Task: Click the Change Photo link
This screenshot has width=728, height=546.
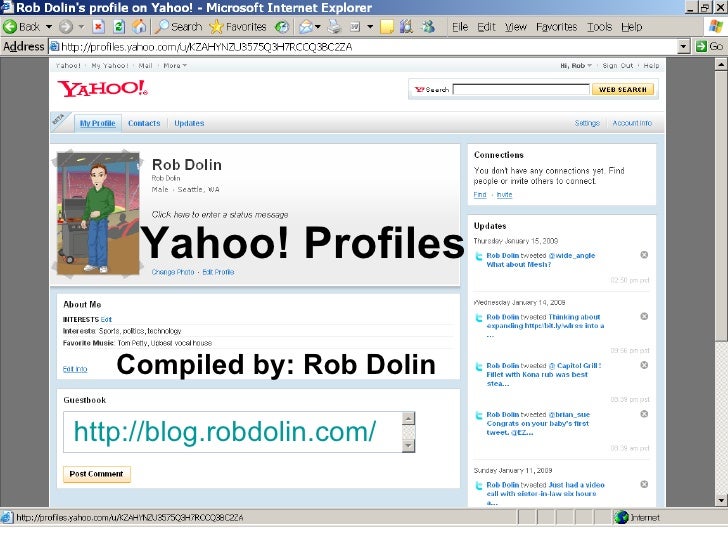Action: (x=173, y=272)
